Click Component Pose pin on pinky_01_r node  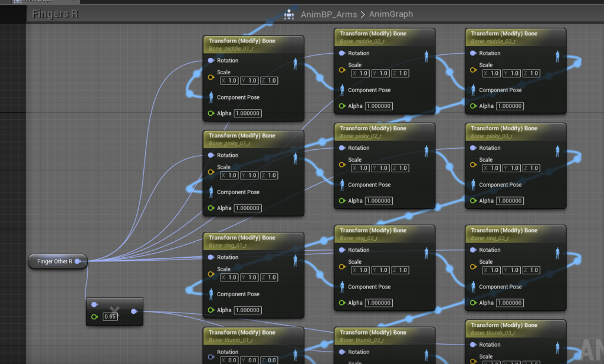(211, 192)
